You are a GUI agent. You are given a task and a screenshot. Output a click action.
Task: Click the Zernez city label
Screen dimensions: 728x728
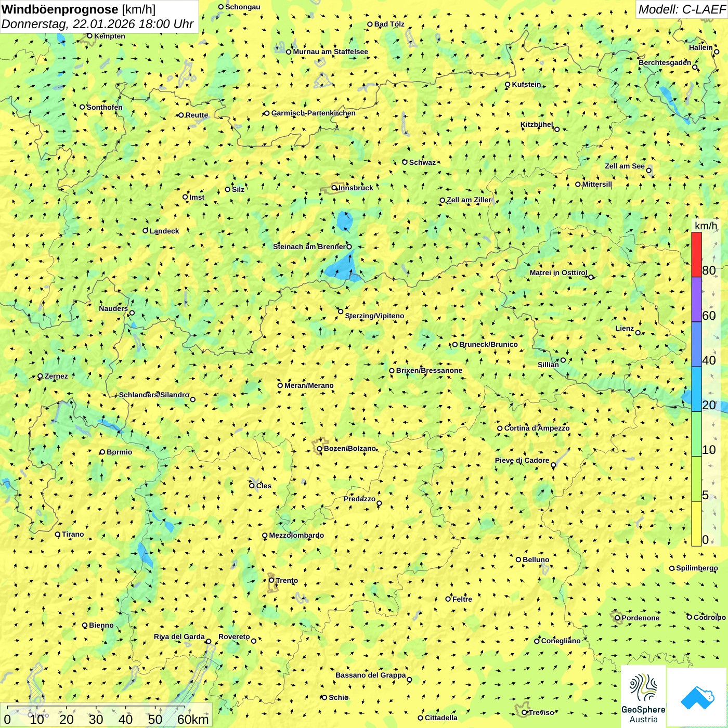[x=56, y=376]
